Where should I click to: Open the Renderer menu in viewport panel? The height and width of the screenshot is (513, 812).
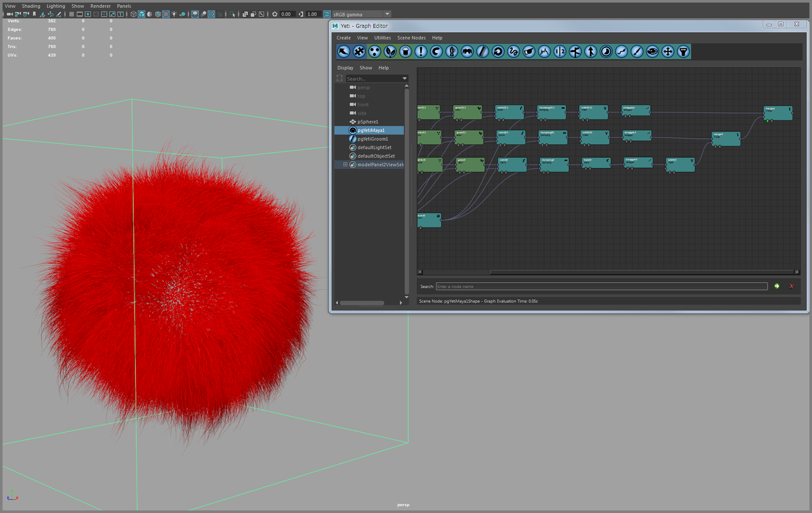click(x=100, y=6)
